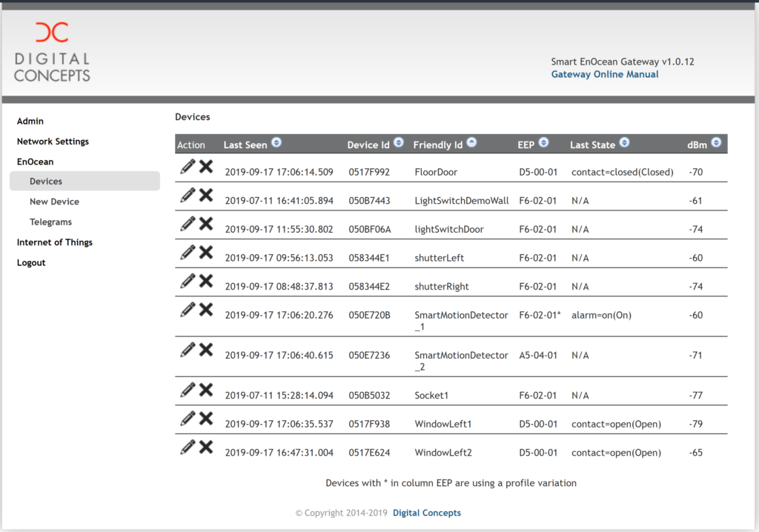Open Network Settings in sidebar

point(53,142)
